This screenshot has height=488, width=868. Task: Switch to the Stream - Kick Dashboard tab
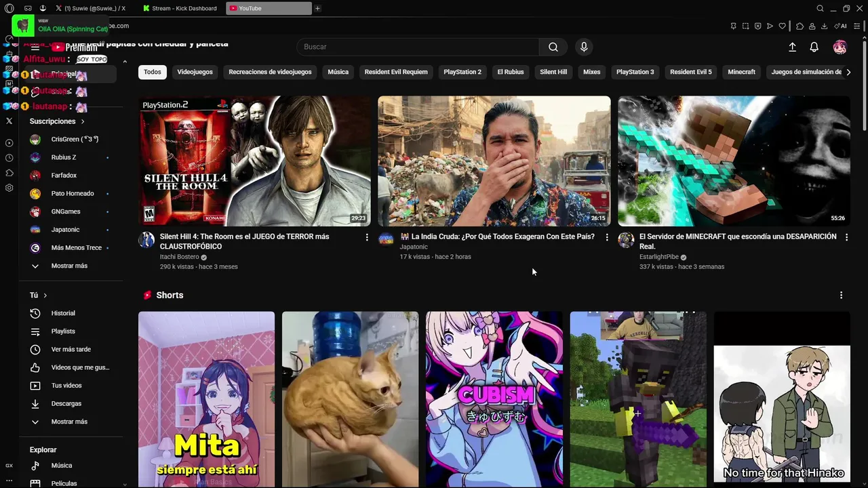[180, 8]
